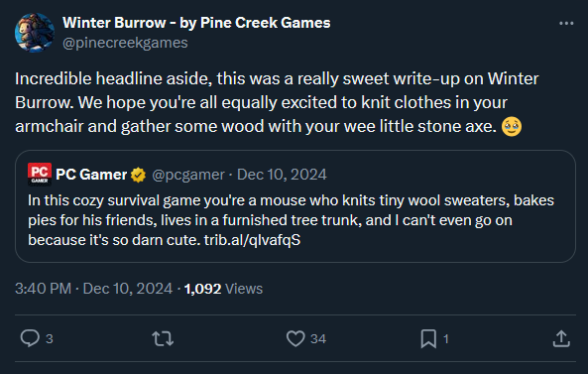Select the main tweet text body
Image resolution: width=588 pixels, height=374 pixels.
[277, 103]
